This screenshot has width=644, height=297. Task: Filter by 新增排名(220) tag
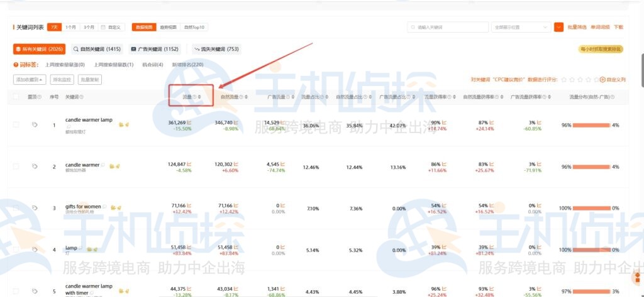coord(187,65)
